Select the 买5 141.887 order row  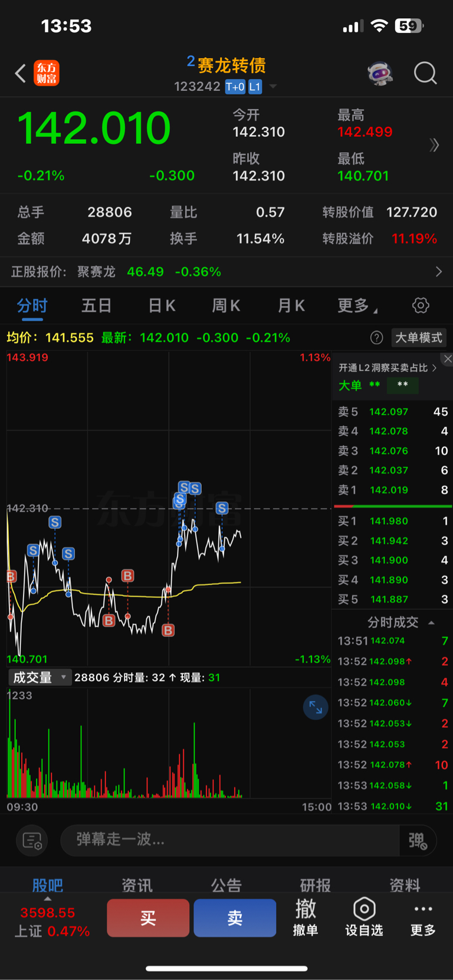(x=393, y=599)
